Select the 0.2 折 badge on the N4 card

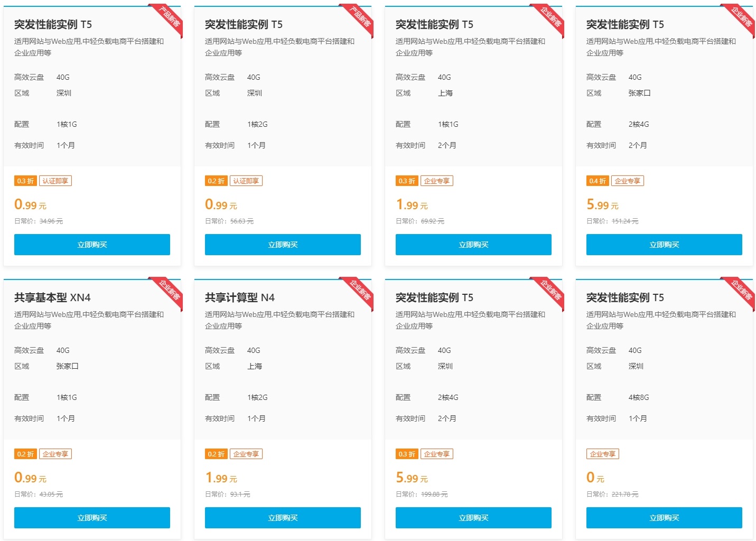[216, 454]
